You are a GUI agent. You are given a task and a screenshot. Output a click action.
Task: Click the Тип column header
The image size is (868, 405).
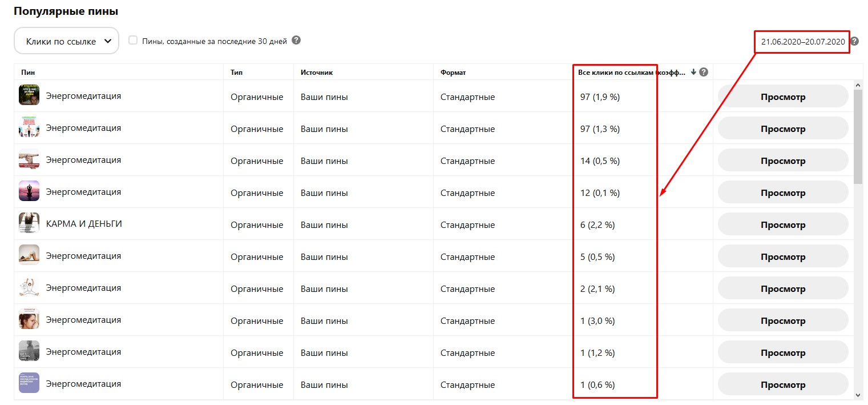click(x=236, y=73)
